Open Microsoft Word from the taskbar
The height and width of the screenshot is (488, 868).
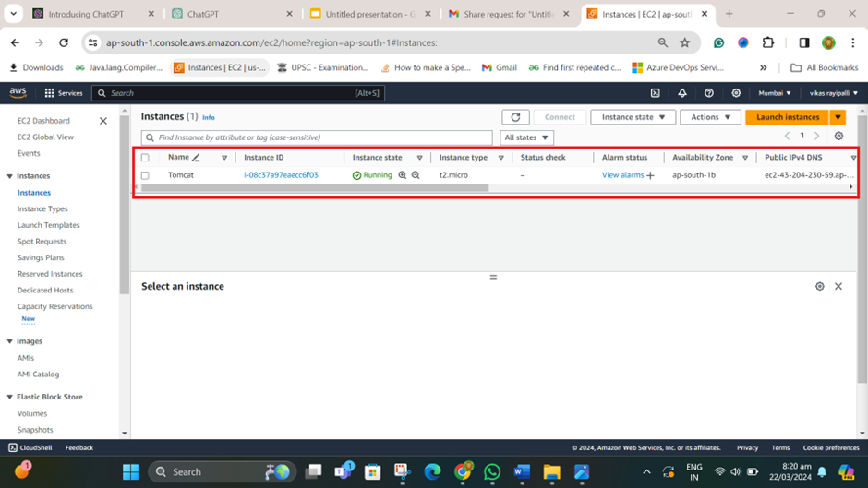click(522, 472)
